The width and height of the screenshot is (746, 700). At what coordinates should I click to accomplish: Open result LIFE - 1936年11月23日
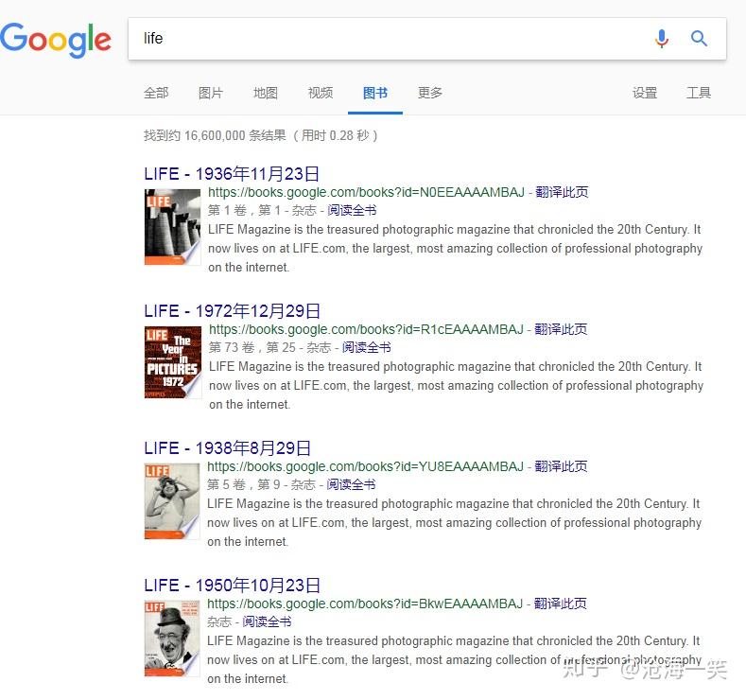click(232, 174)
